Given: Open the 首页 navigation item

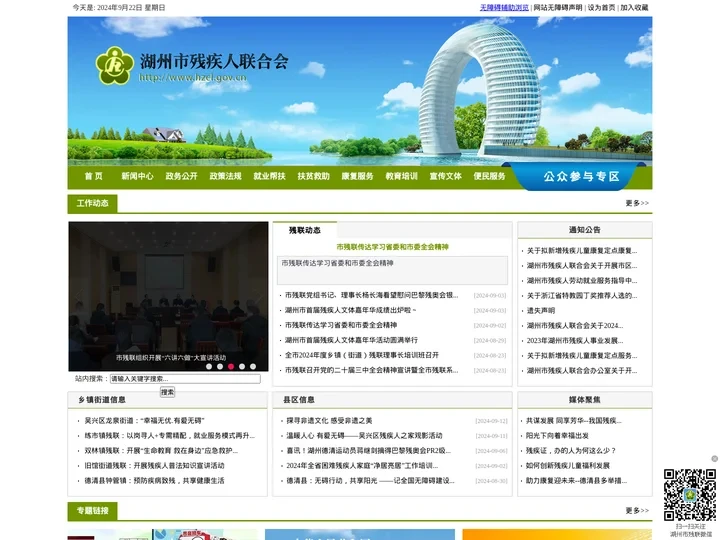Looking at the screenshot, I should click(x=94, y=176).
